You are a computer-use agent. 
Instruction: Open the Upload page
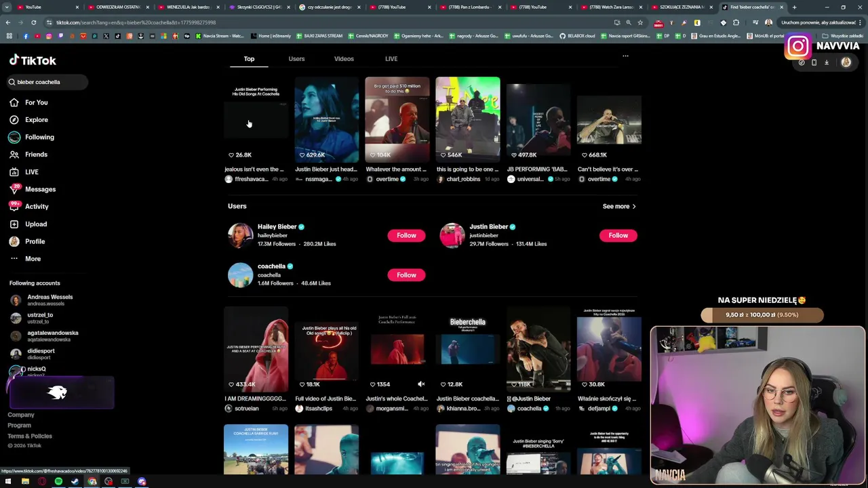pyautogui.click(x=28, y=224)
